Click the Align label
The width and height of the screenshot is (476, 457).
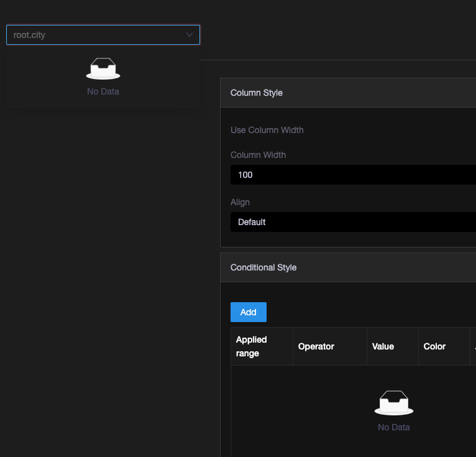[240, 202]
